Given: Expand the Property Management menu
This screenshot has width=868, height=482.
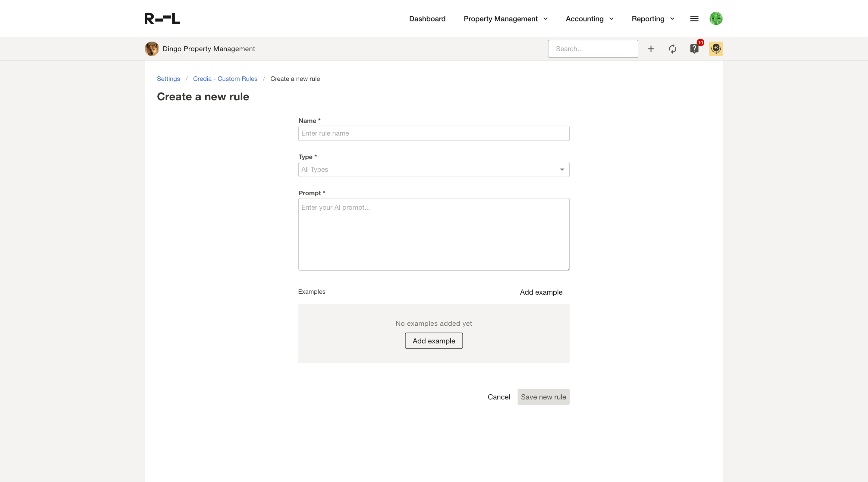Looking at the screenshot, I should point(505,19).
